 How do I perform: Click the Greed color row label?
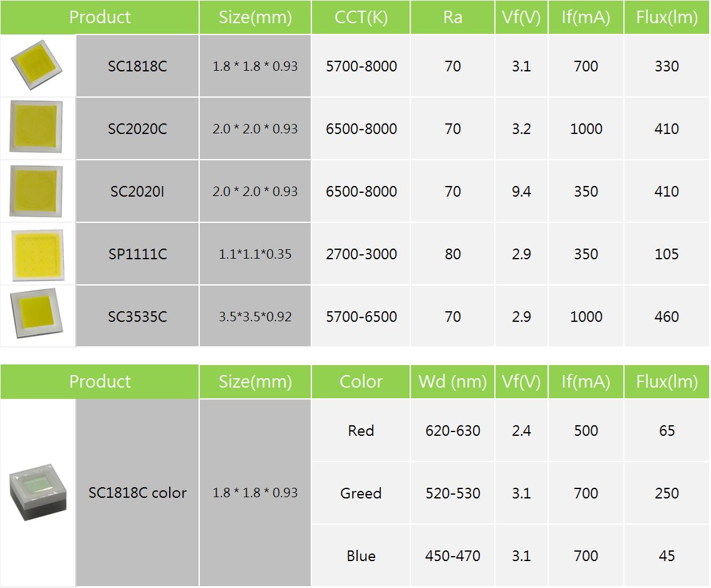(x=361, y=493)
